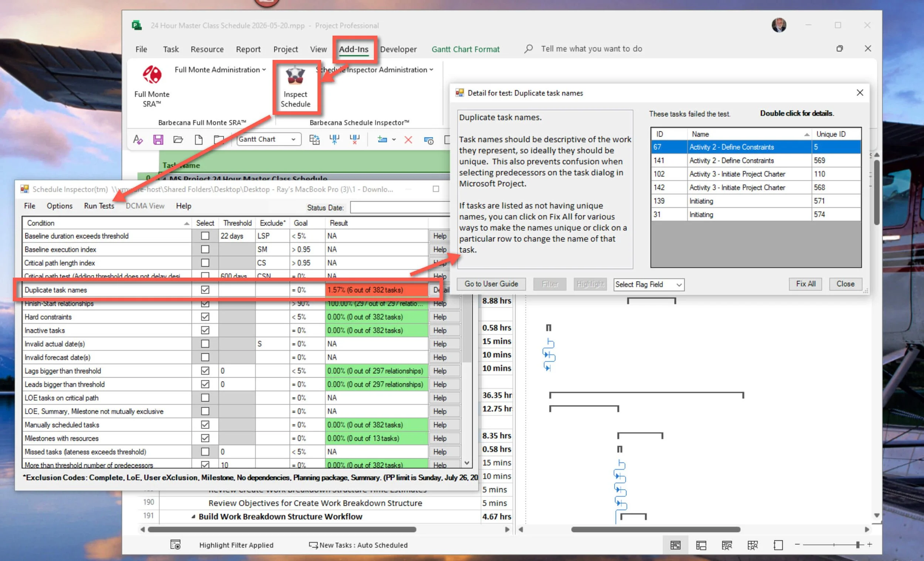Click the search magnifier icon
This screenshot has width=924, height=561.
click(x=529, y=49)
